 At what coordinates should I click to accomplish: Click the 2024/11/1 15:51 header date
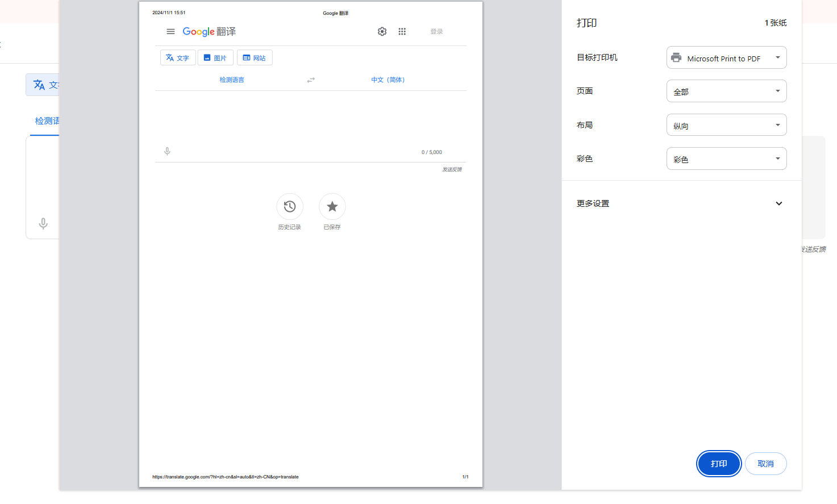pyautogui.click(x=169, y=13)
